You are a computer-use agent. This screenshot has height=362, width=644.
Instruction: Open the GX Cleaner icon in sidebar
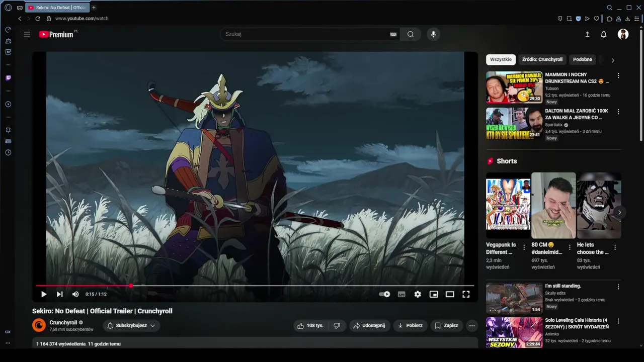click(8, 41)
